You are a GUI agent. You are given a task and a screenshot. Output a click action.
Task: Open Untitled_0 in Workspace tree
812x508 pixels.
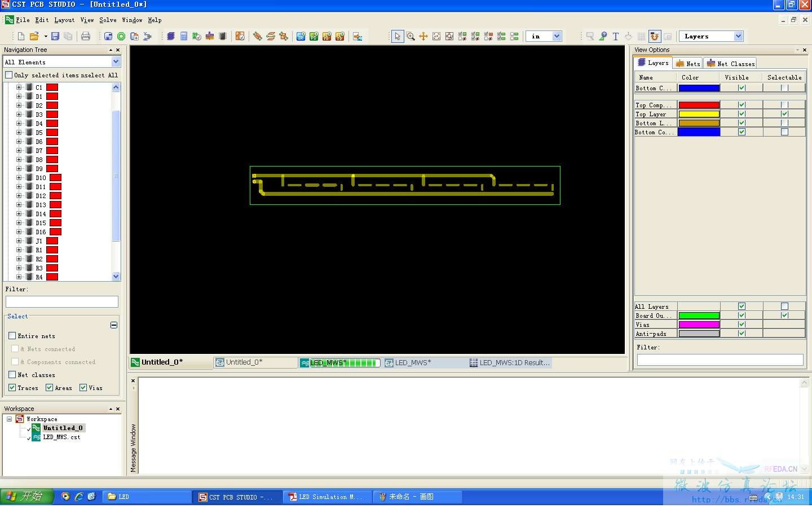63,428
